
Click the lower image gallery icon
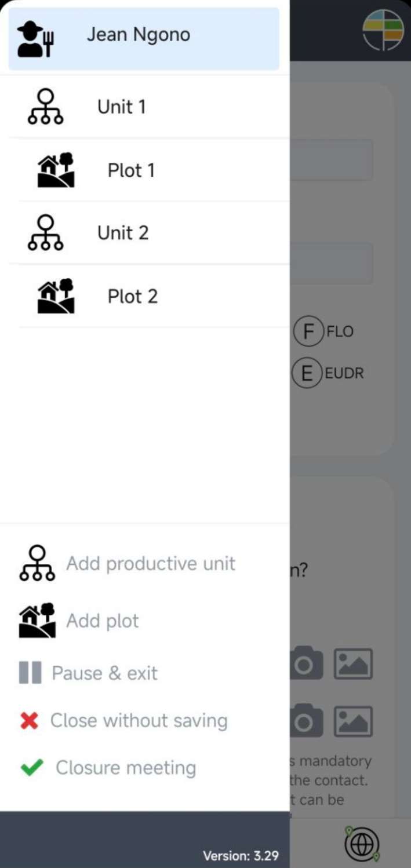pyautogui.click(x=353, y=721)
